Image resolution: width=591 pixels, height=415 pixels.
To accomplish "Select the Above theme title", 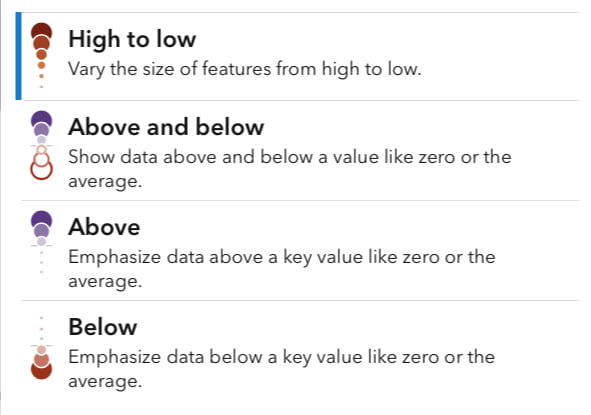I will (x=104, y=227).
